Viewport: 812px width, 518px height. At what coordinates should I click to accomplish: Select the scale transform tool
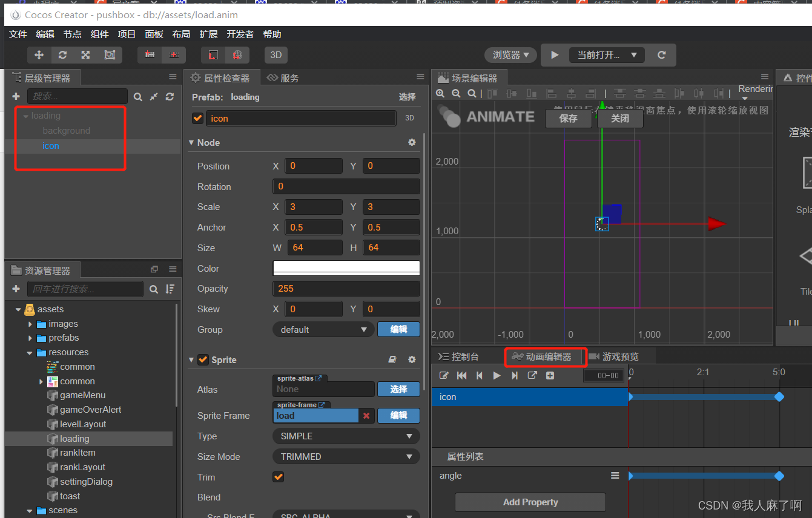85,55
